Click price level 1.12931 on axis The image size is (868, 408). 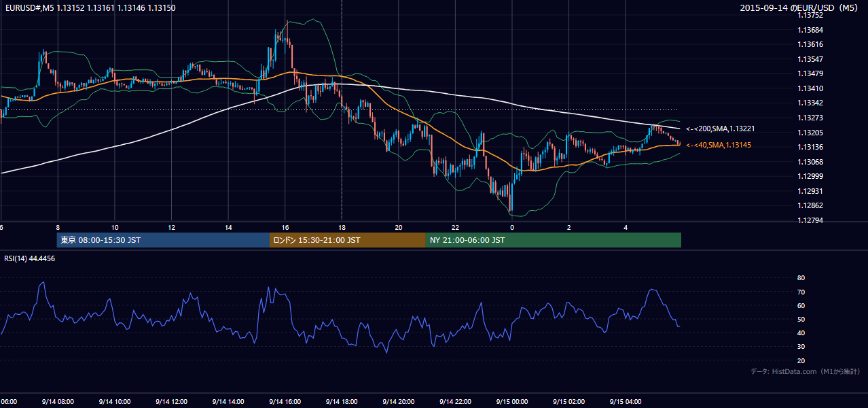[x=812, y=191]
